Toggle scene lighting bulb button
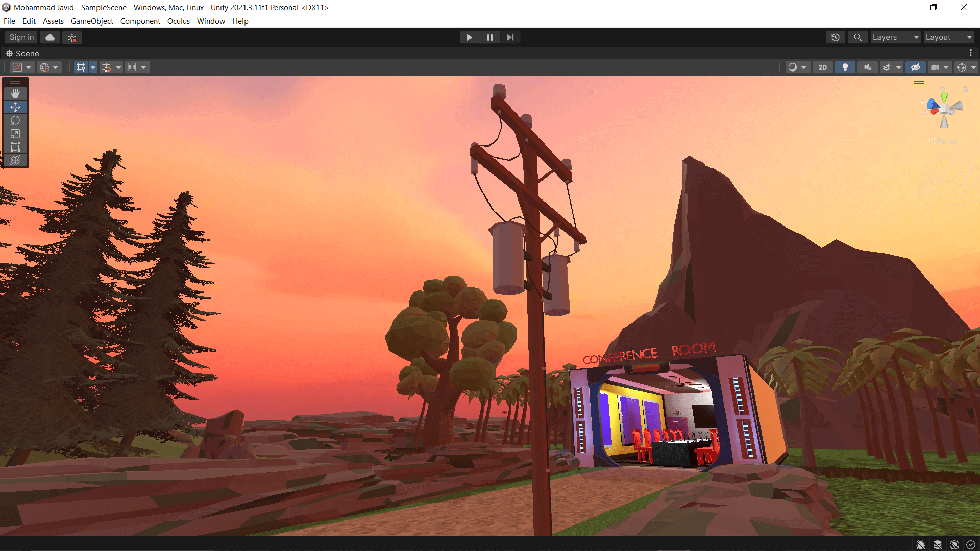This screenshot has width=980, height=551. [845, 67]
